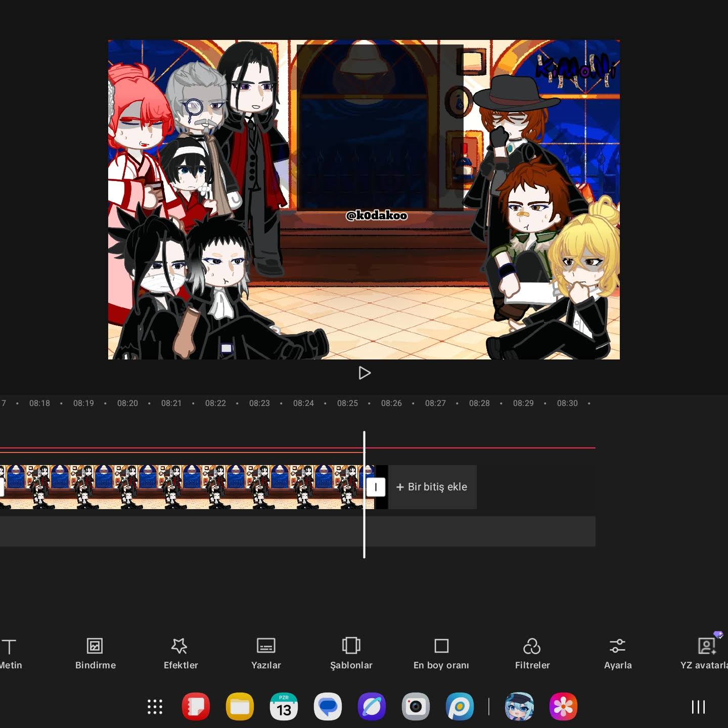Open the app drawer grid icon
Viewport: 728px width, 728px height.
[155, 707]
